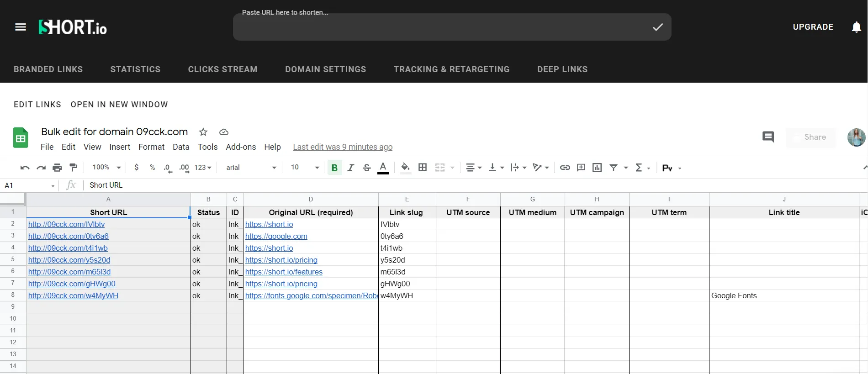Open the arial font family dropdown
Screen dimensions: 868x374
(x=251, y=168)
